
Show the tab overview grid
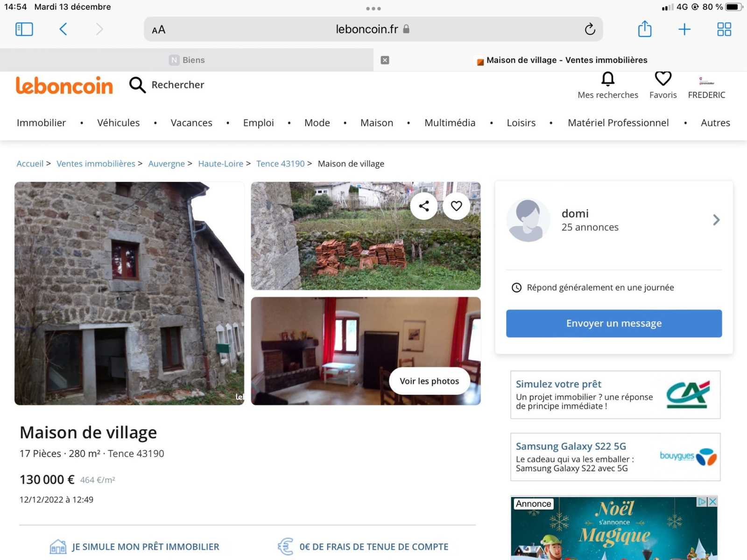[x=724, y=29]
